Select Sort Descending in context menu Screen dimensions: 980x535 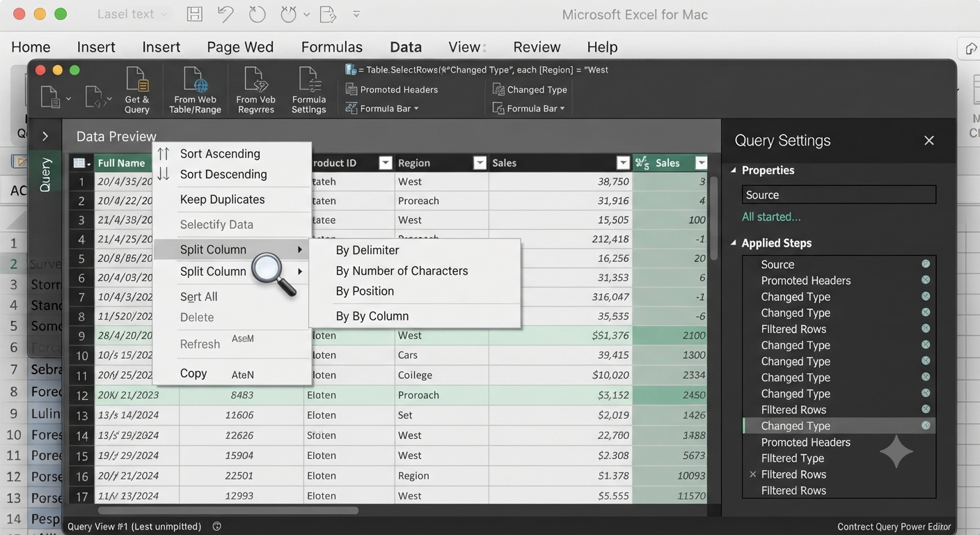point(223,174)
